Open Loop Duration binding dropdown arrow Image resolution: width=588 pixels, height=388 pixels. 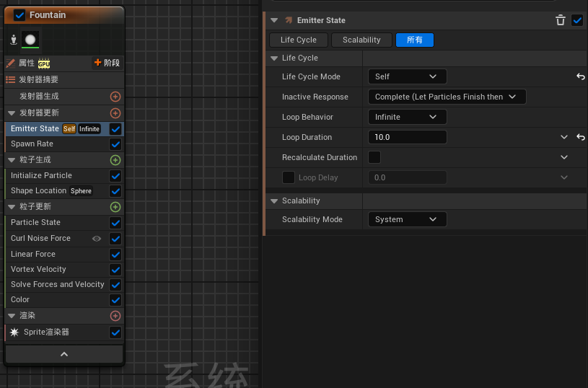click(x=564, y=137)
